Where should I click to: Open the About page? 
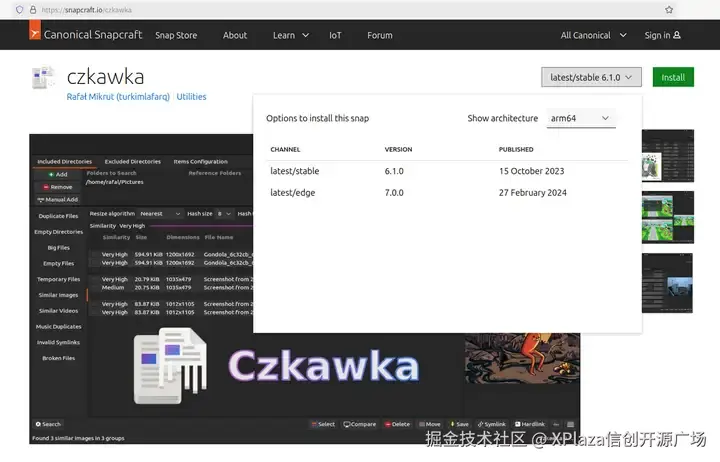tap(235, 35)
